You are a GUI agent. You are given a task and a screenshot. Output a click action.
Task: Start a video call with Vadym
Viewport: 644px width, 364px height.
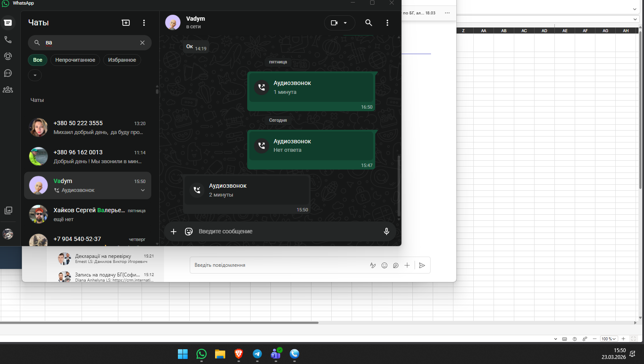tap(334, 23)
